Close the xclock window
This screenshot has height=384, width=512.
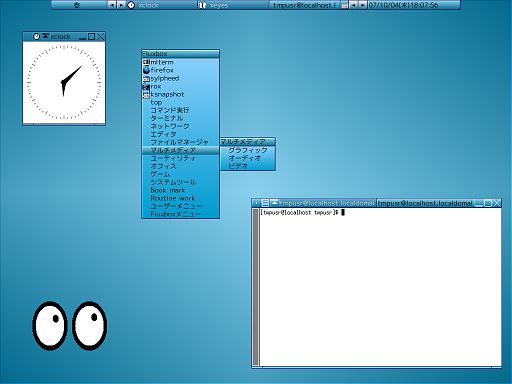click(100, 37)
